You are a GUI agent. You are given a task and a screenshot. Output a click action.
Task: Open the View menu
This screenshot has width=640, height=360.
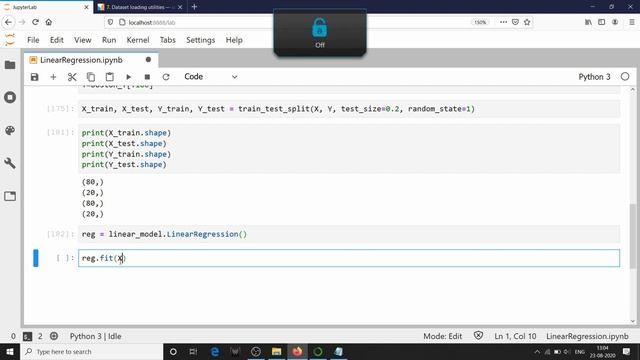pos(82,40)
